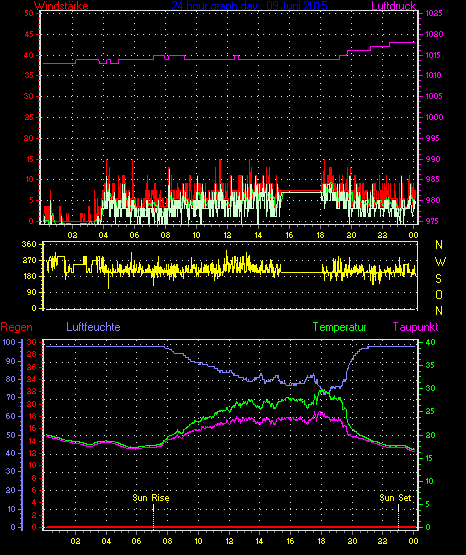Click hour label 18 under the bottom chart
Viewport: 466px width, 555px height.
point(321,541)
